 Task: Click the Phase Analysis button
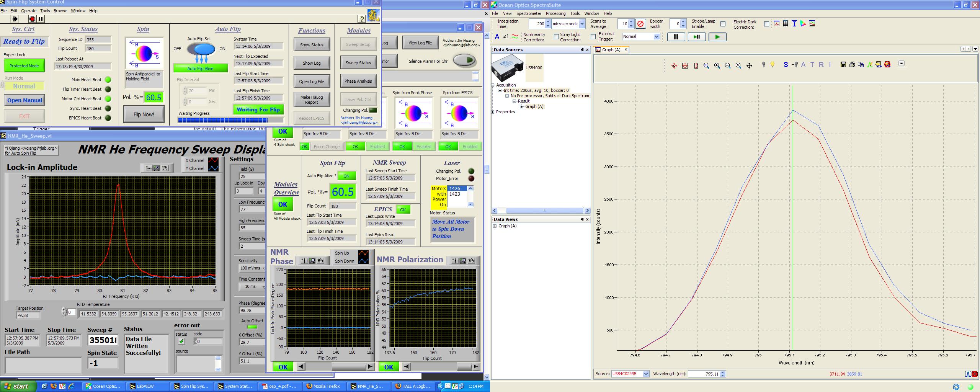[x=358, y=81]
